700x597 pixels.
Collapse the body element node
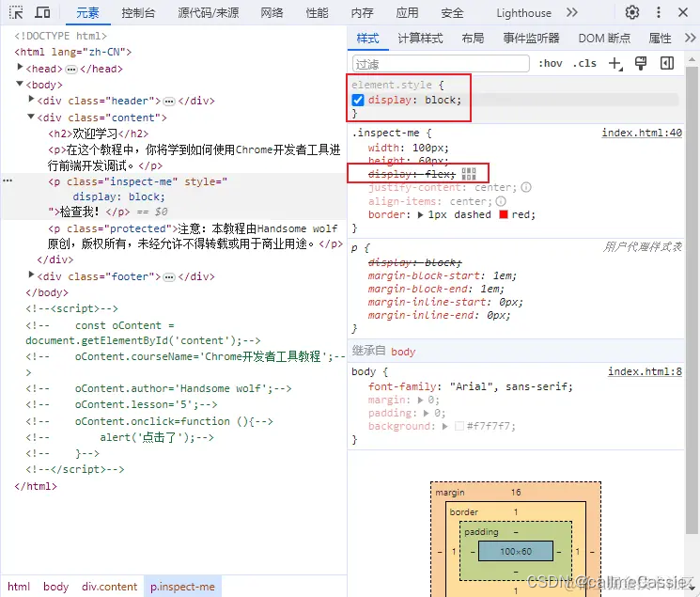(x=20, y=84)
